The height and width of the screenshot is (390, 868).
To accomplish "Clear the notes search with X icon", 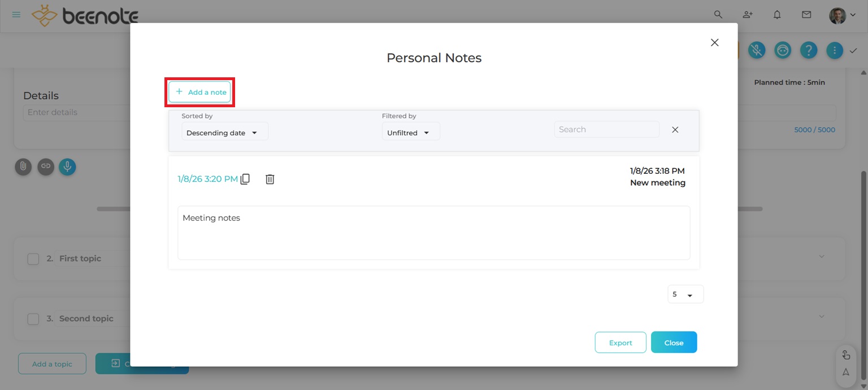I will [675, 129].
